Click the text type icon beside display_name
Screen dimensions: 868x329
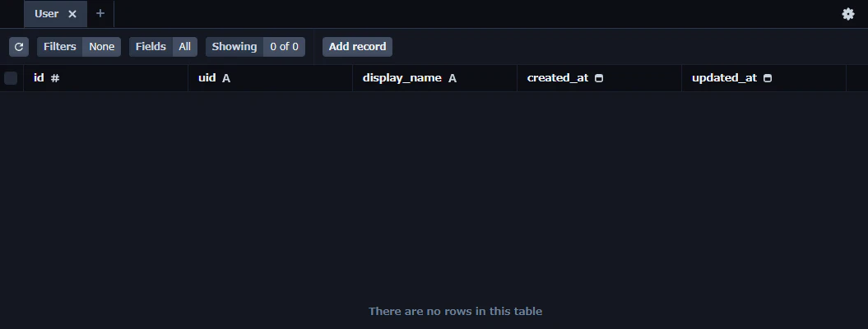click(453, 78)
